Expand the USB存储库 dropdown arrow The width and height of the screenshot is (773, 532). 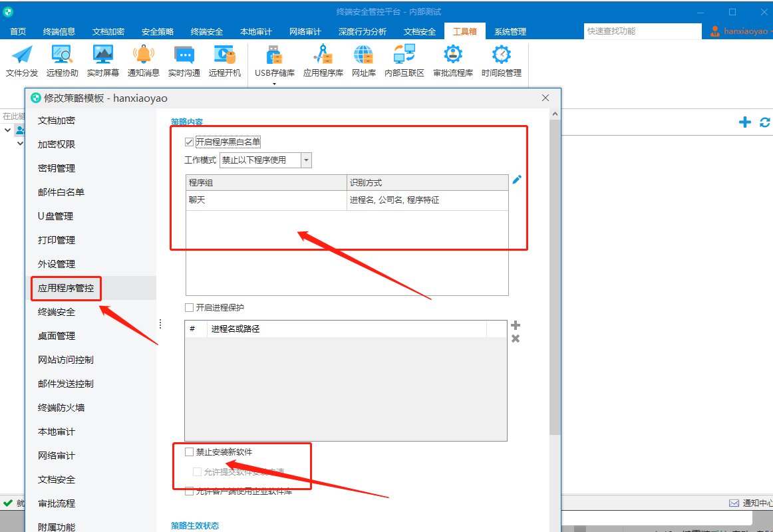click(x=274, y=84)
